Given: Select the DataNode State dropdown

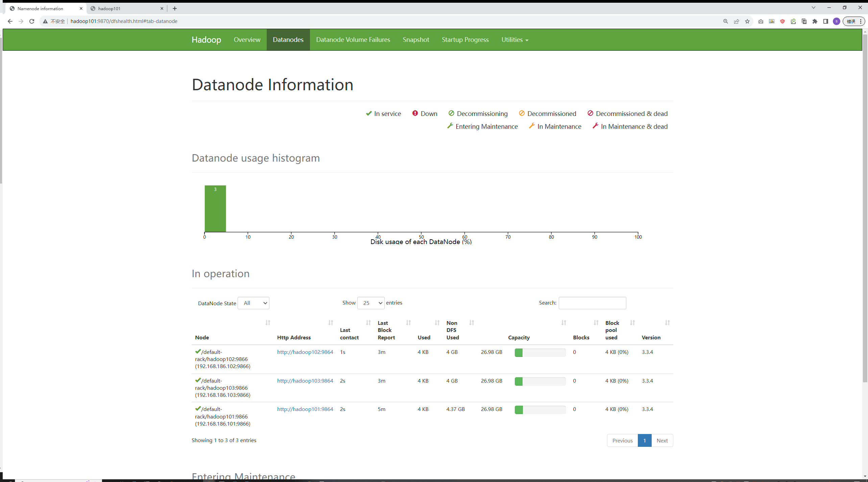Looking at the screenshot, I should click(x=254, y=303).
